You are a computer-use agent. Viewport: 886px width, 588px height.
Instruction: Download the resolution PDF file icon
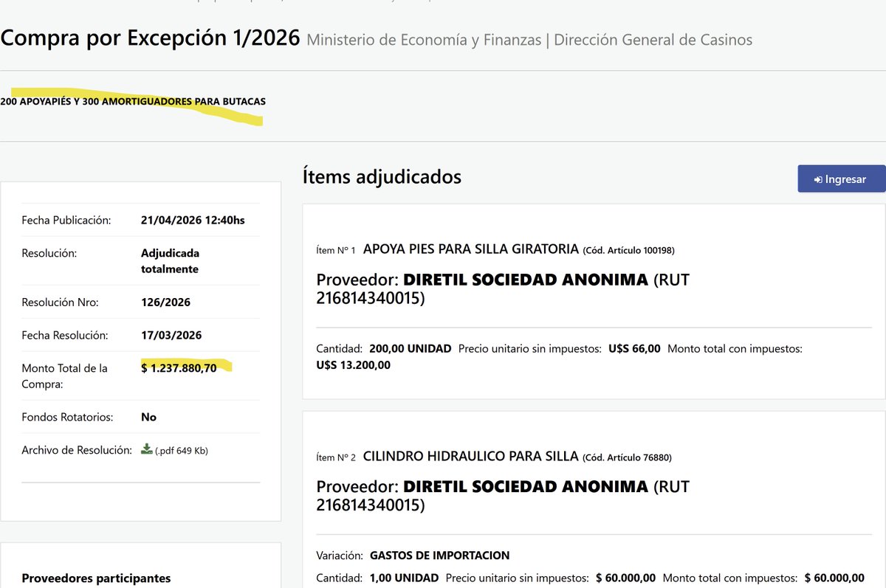pyautogui.click(x=146, y=449)
